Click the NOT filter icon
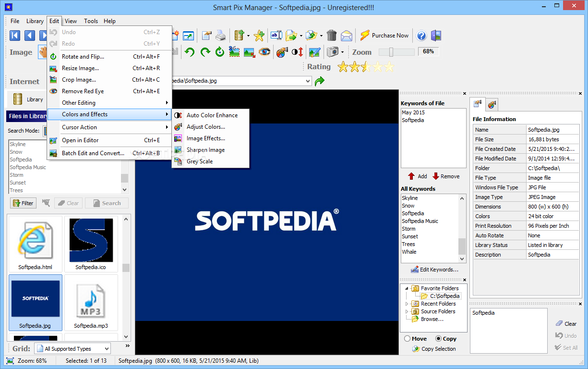 pos(46,203)
